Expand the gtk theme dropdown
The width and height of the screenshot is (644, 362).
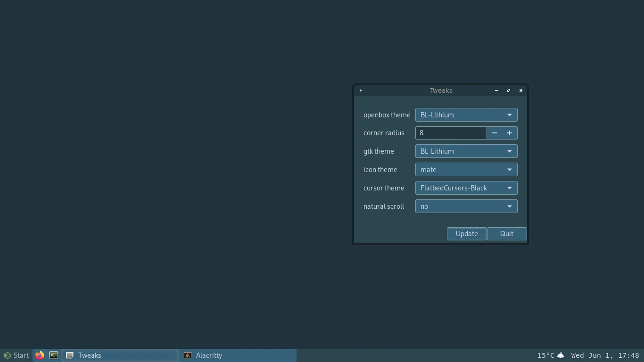point(466,151)
